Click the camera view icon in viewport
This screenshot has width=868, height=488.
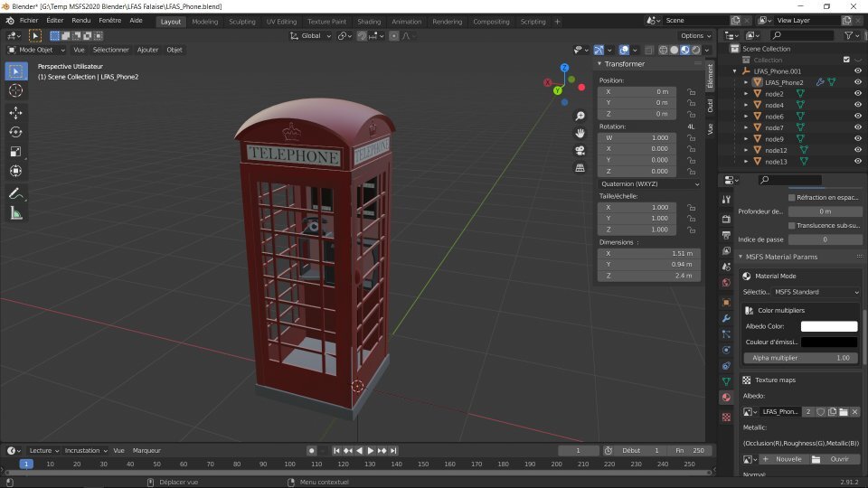[x=580, y=150]
